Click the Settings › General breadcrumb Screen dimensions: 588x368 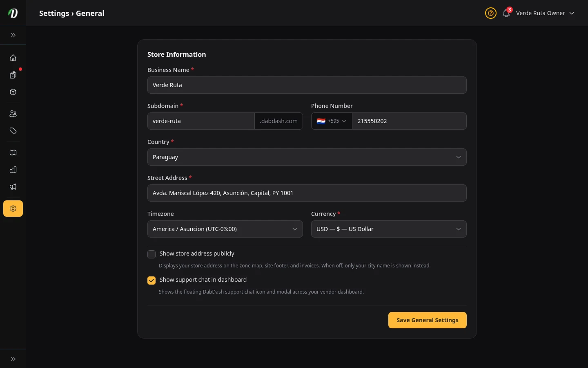pyautogui.click(x=71, y=13)
